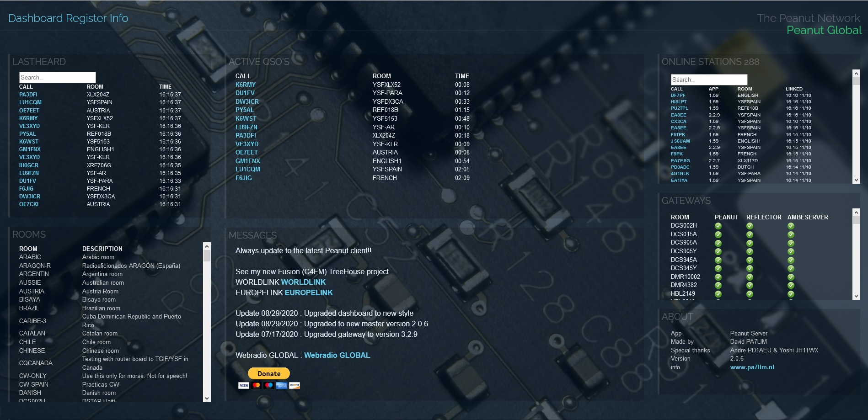Open the EUROPELINK link
868x420 pixels.
[x=309, y=293]
